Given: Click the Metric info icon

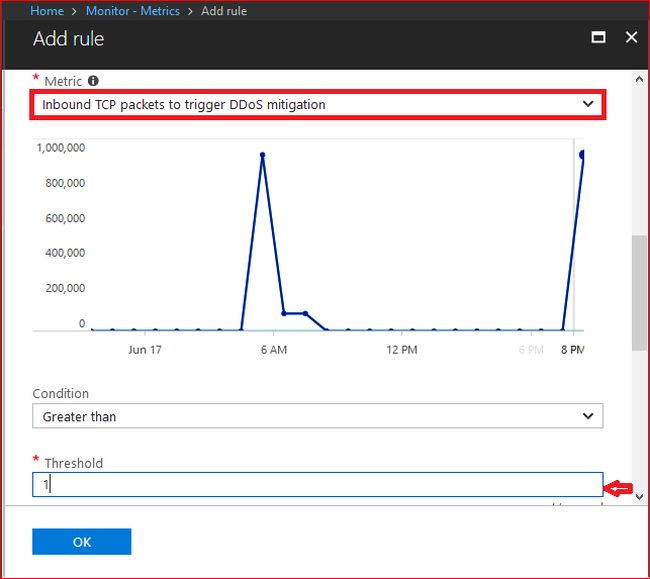Looking at the screenshot, I should (x=93, y=81).
